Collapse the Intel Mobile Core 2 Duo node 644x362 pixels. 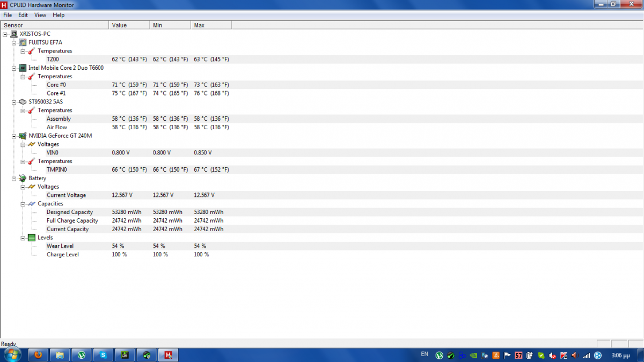[x=14, y=68]
